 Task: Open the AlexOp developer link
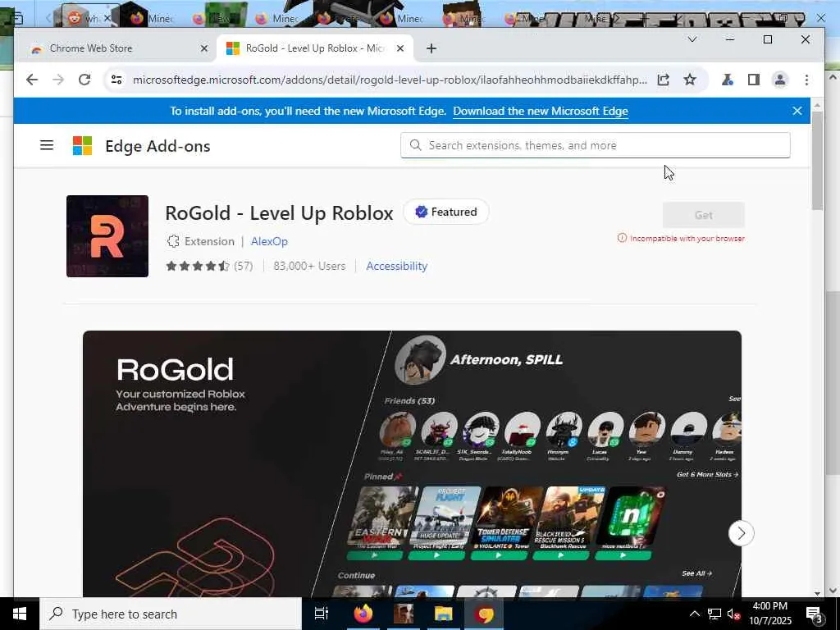pos(269,241)
